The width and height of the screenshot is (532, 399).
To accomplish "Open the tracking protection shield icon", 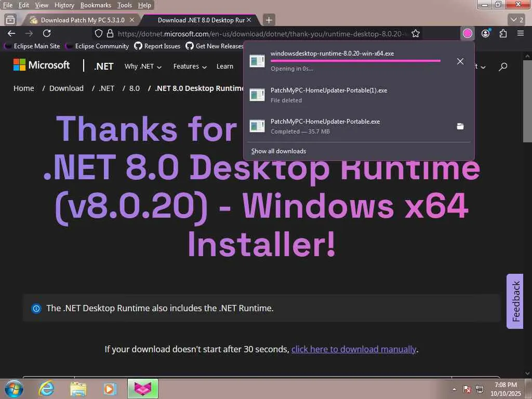I will coord(98,33).
